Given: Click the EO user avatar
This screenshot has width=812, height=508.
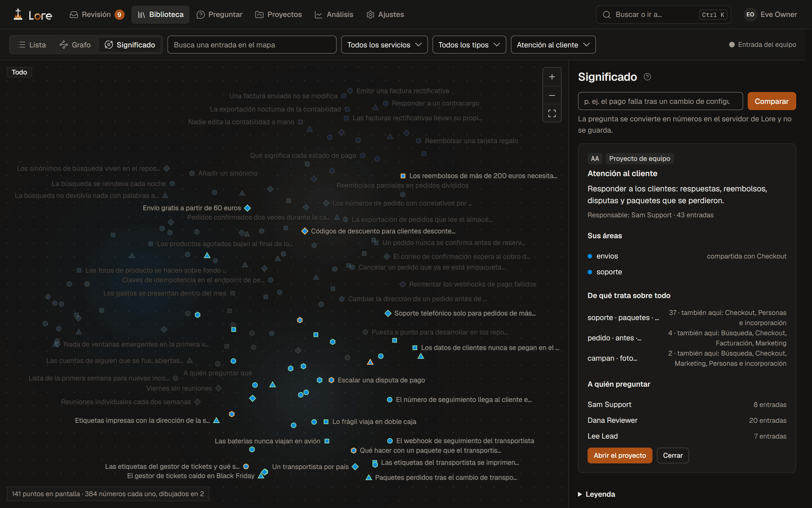Looking at the screenshot, I should point(750,14).
